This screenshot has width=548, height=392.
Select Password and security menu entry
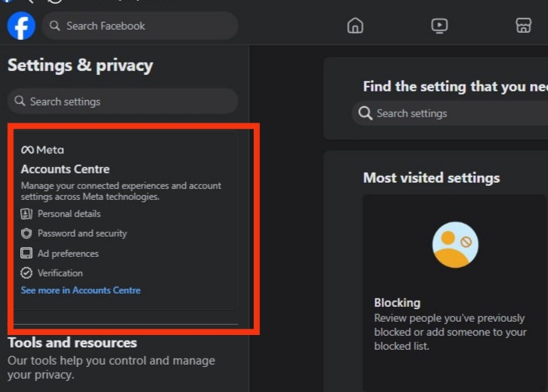[82, 233]
